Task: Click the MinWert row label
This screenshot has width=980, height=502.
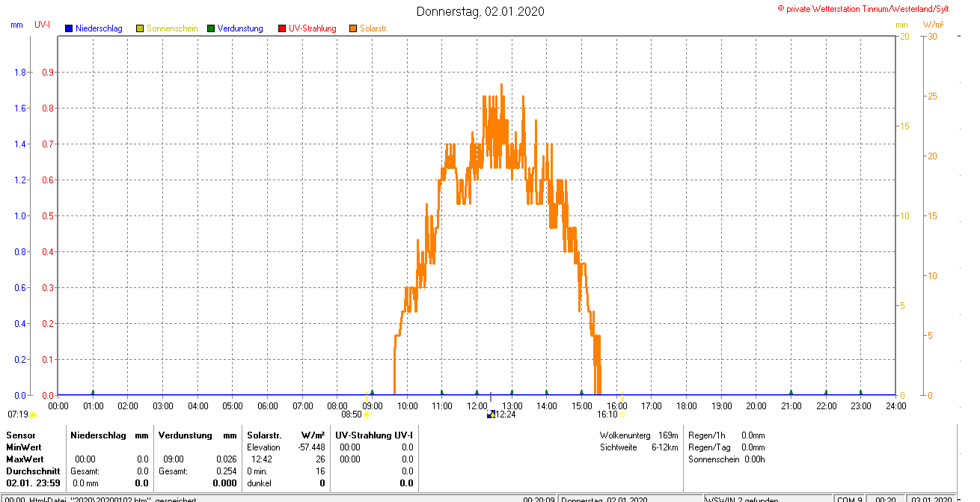Action: tap(23, 447)
